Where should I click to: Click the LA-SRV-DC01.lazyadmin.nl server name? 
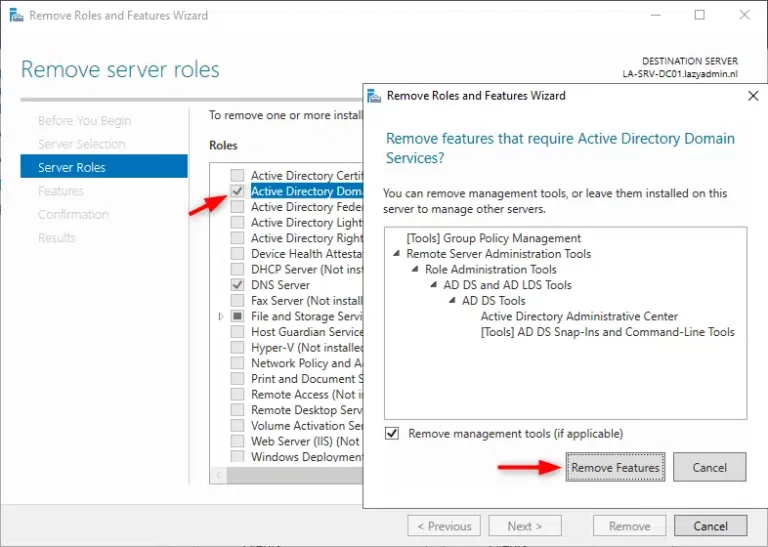coord(680,74)
